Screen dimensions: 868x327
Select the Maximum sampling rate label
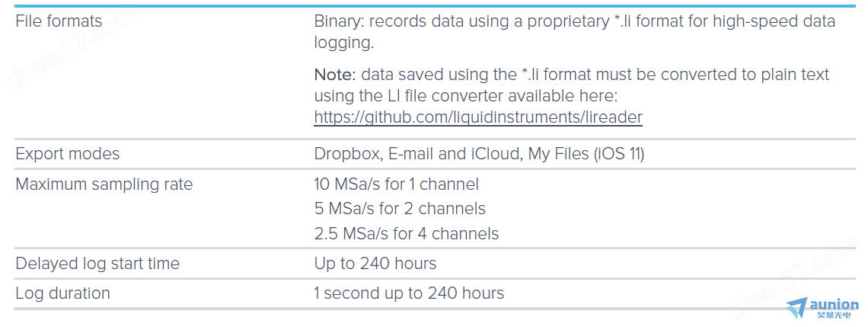pyautogui.click(x=104, y=184)
